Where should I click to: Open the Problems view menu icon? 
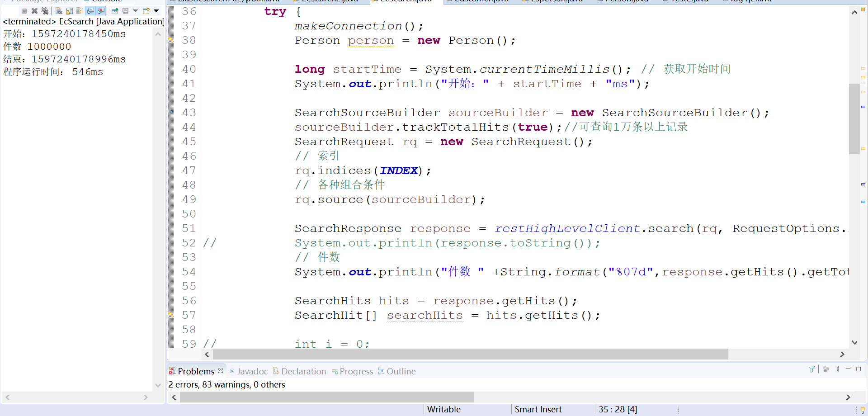click(x=838, y=369)
